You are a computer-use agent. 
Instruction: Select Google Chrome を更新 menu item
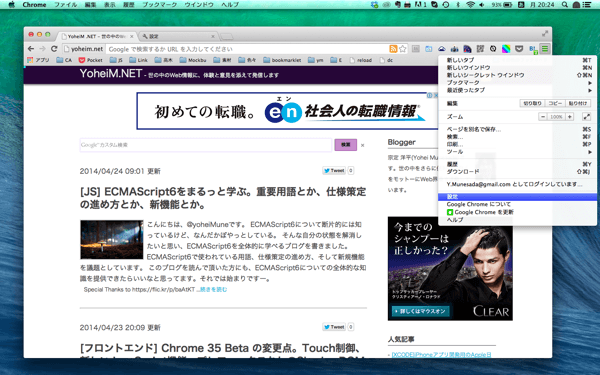(517, 212)
